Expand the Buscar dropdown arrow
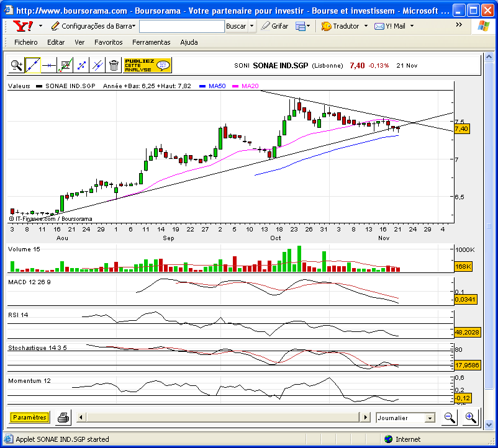 pyautogui.click(x=252, y=26)
